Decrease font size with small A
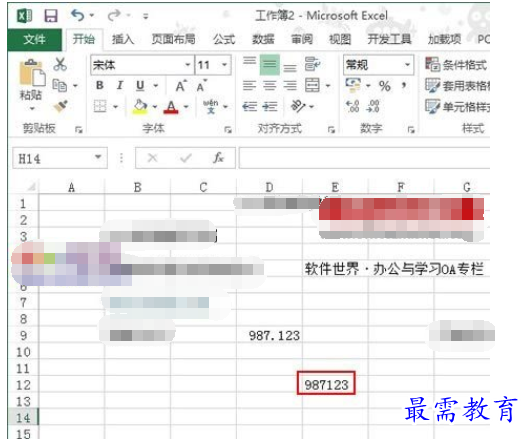Viewport: 526px width, 441px height. click(x=201, y=86)
